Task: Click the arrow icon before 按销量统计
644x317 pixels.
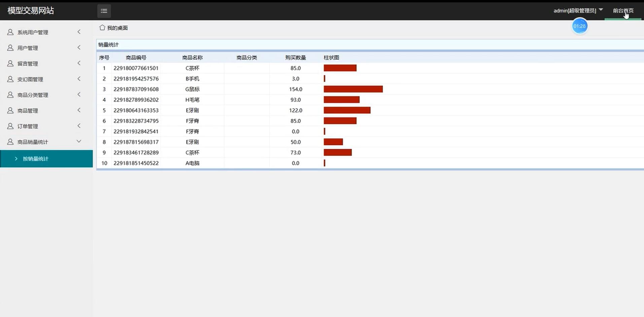Action: tap(16, 158)
